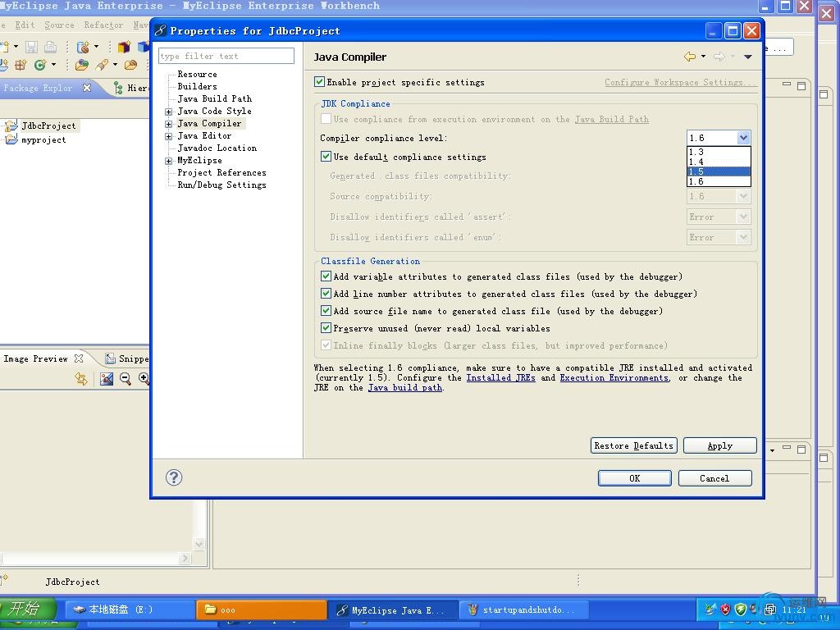Click the Save floppy disk toolbar icon

(32, 47)
